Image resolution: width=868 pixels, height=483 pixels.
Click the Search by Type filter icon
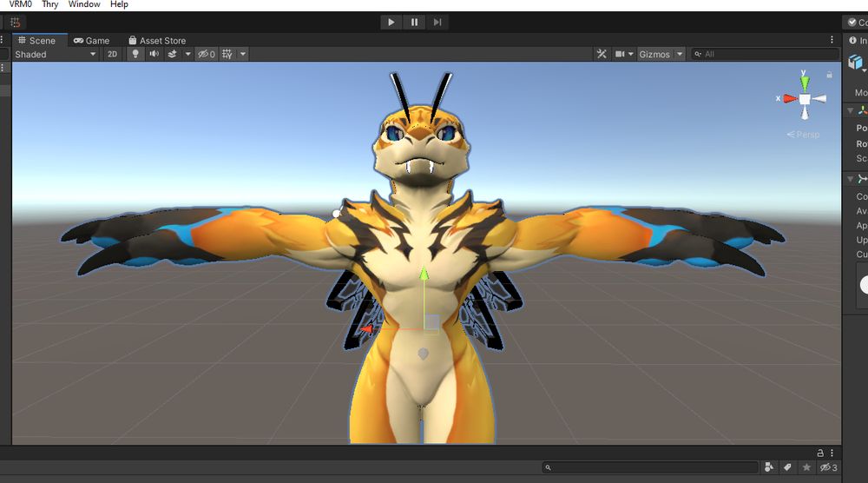click(769, 467)
